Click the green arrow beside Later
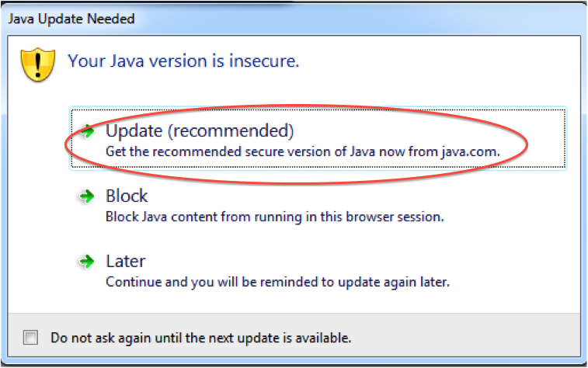Viewport: 588px width, 368px height. coord(86,262)
